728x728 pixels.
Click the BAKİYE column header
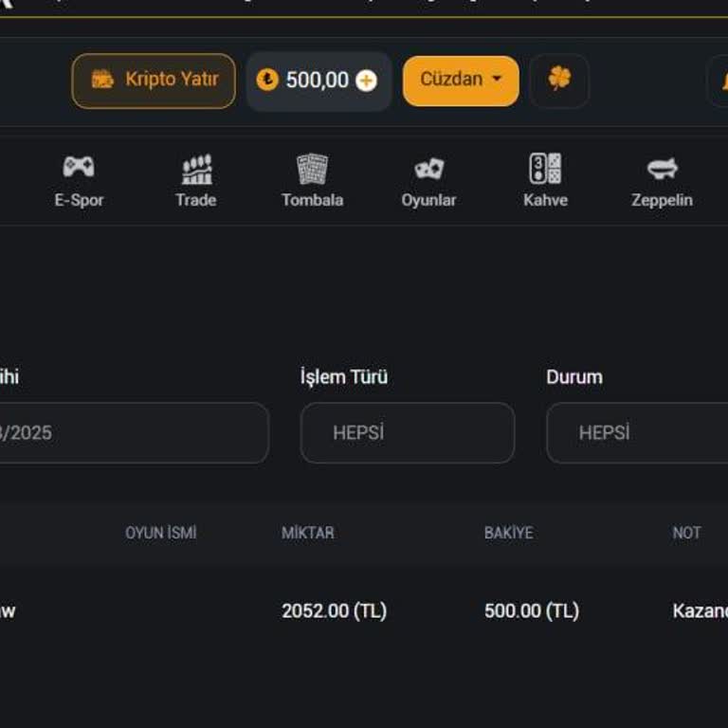(x=508, y=533)
